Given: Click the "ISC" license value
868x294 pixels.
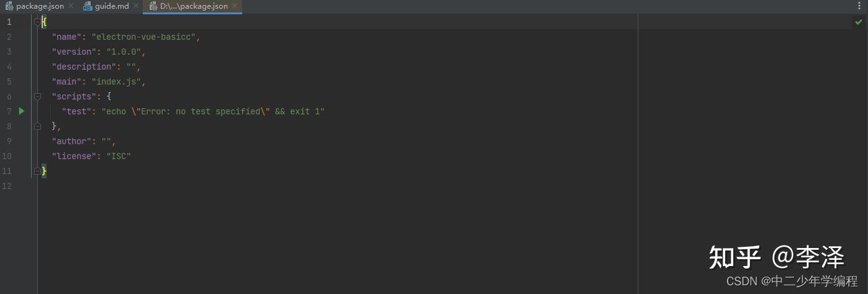Looking at the screenshot, I should pos(119,156).
